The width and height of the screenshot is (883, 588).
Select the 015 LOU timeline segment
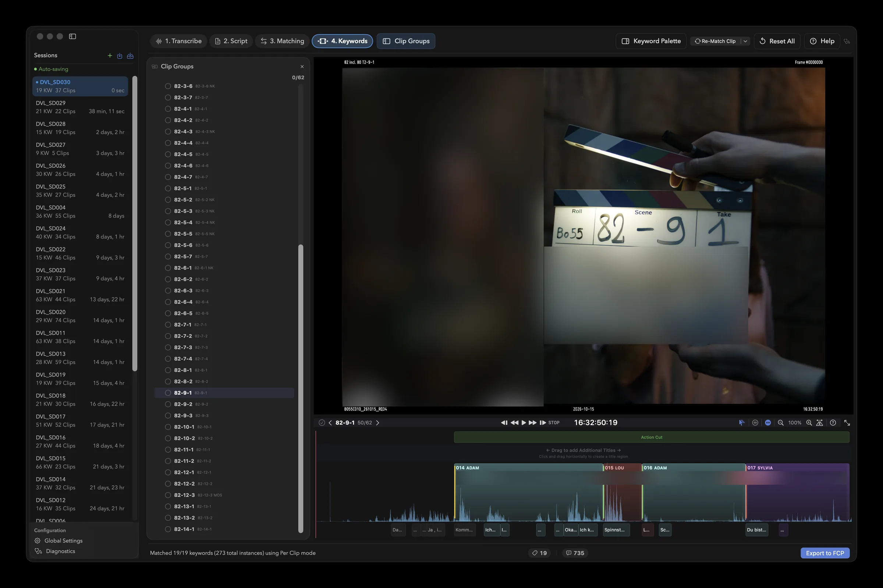[623, 492]
